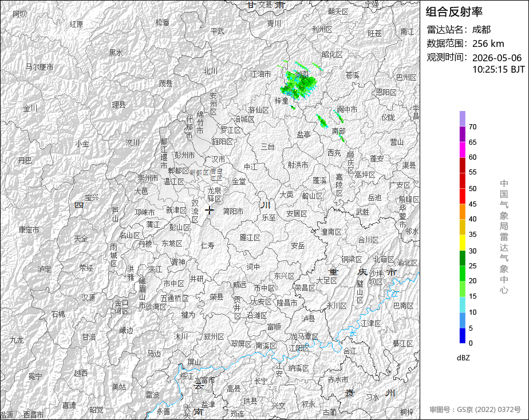
Task: Click the 阆中市 map label
Action: point(347,109)
